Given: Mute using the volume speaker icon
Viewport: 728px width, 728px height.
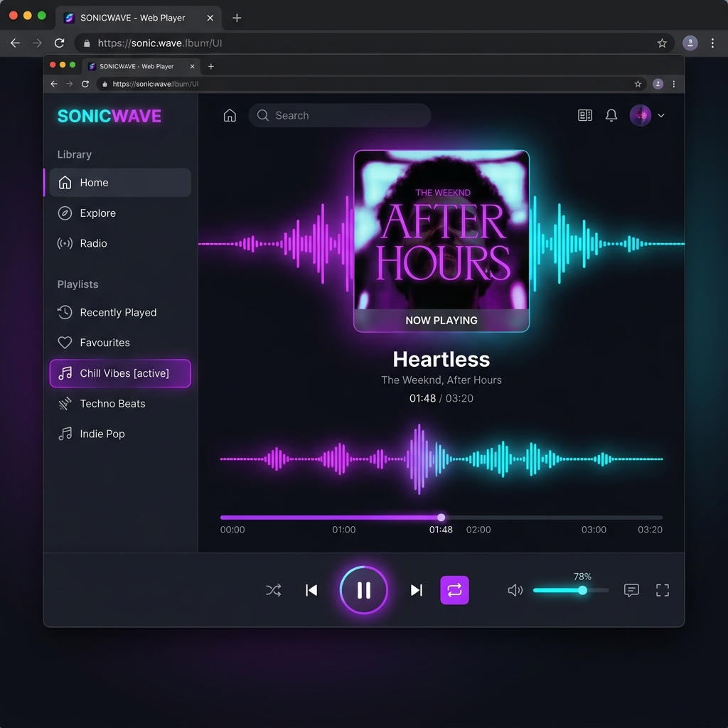Looking at the screenshot, I should (x=515, y=590).
